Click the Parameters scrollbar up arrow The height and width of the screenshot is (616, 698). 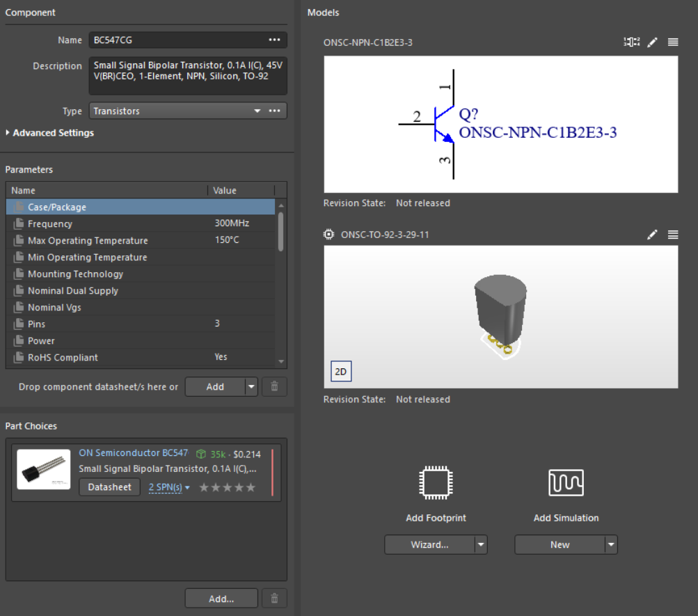[x=281, y=205]
